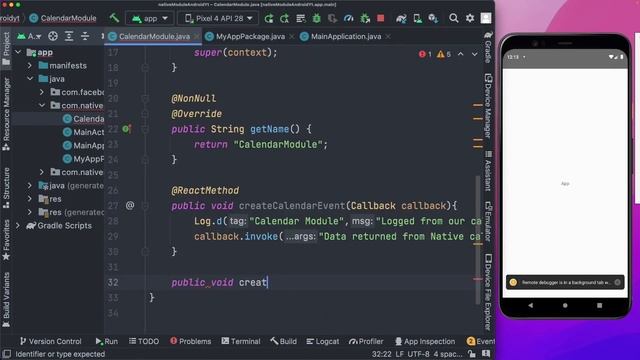Open the Logcat tool window
Screen dimensions: 640x360
pyautogui.click(x=322, y=341)
